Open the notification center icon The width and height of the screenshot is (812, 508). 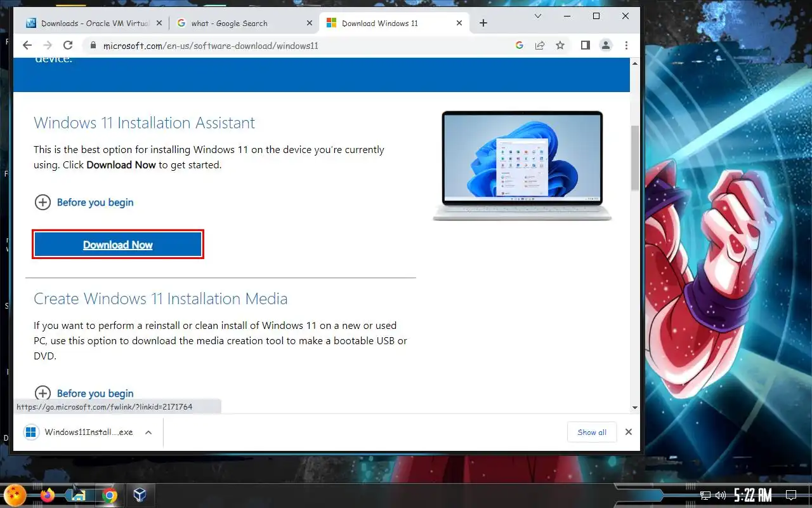(791, 495)
